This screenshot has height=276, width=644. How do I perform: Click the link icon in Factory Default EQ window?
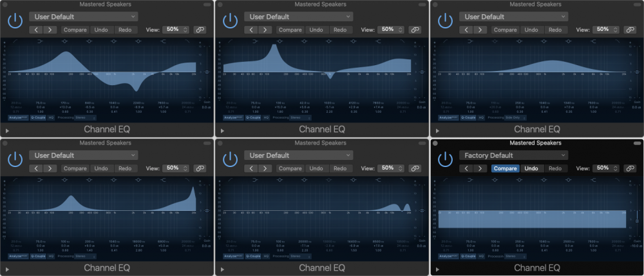tap(630, 168)
